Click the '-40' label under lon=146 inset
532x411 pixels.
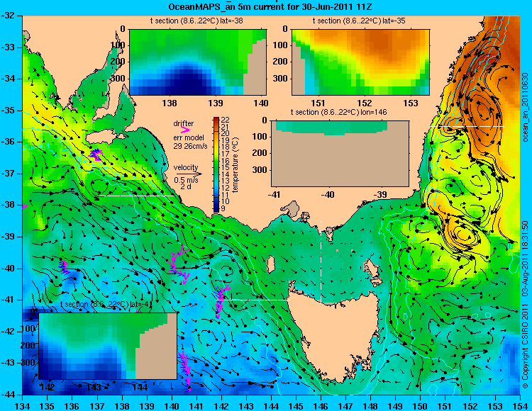coord(328,195)
